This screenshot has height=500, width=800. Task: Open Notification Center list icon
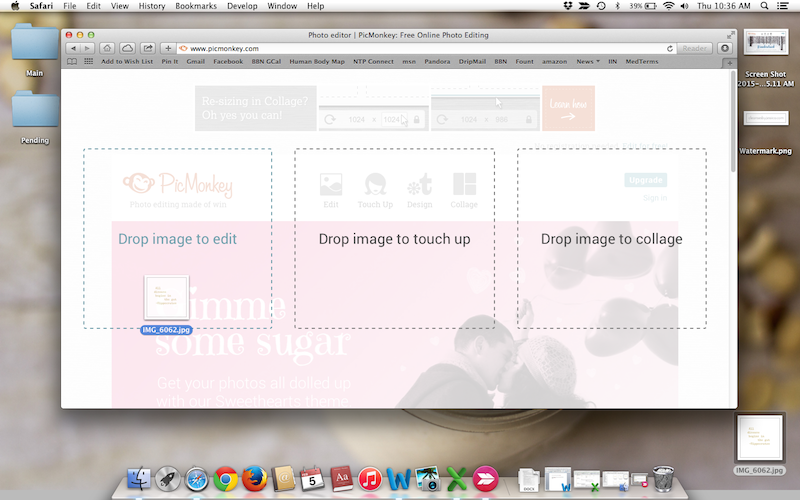(x=782, y=6)
